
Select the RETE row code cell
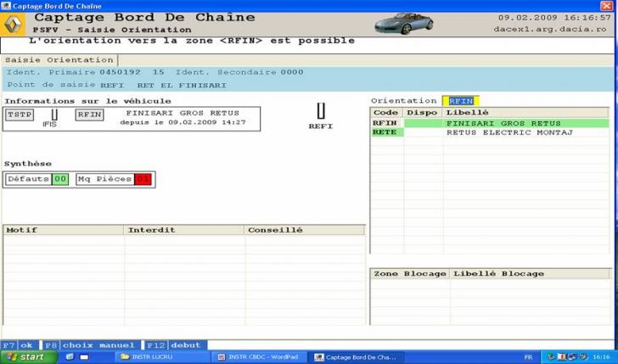tap(386, 132)
